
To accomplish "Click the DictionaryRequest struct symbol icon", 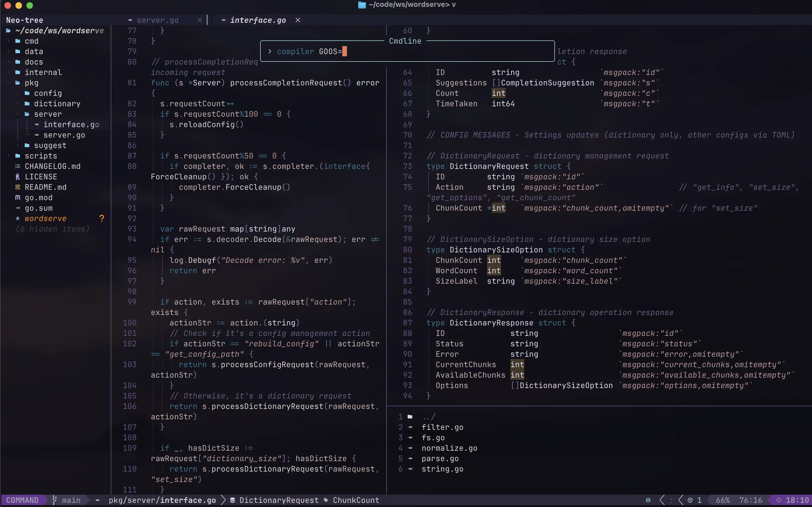I will tap(232, 500).
